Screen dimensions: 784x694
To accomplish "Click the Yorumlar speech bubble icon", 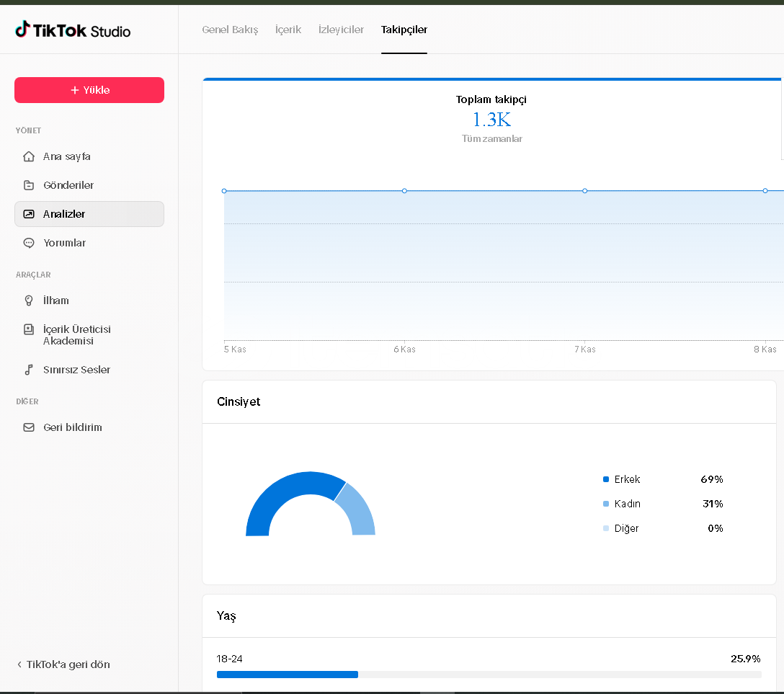I will coord(29,243).
